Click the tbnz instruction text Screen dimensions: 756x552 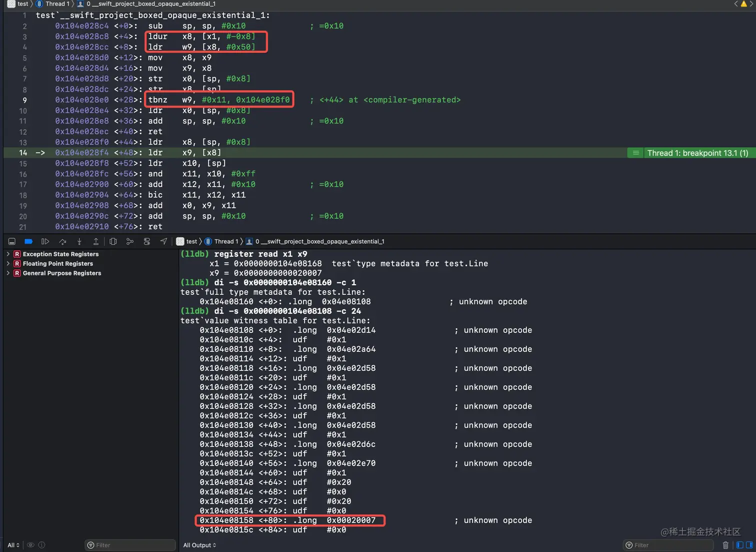pos(219,100)
